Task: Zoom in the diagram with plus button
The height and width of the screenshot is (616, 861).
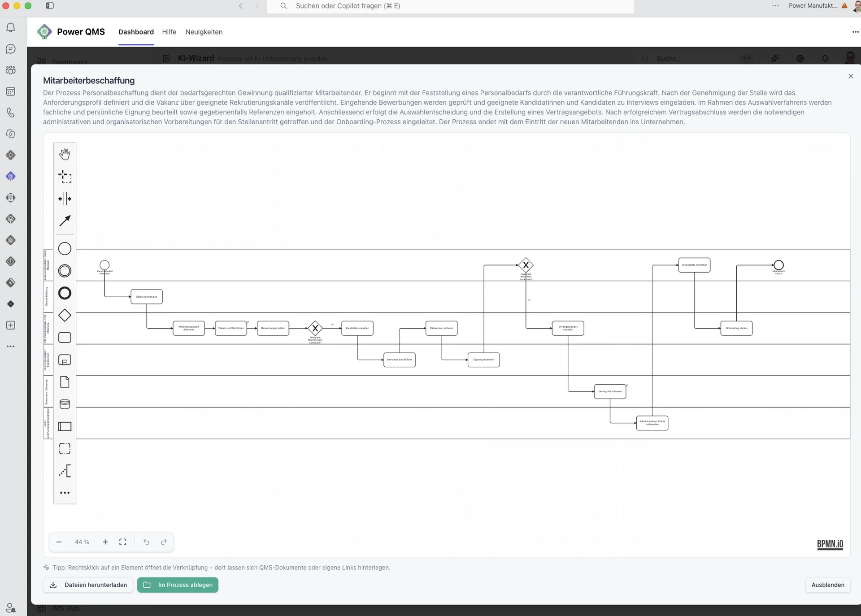Action: [x=105, y=542]
